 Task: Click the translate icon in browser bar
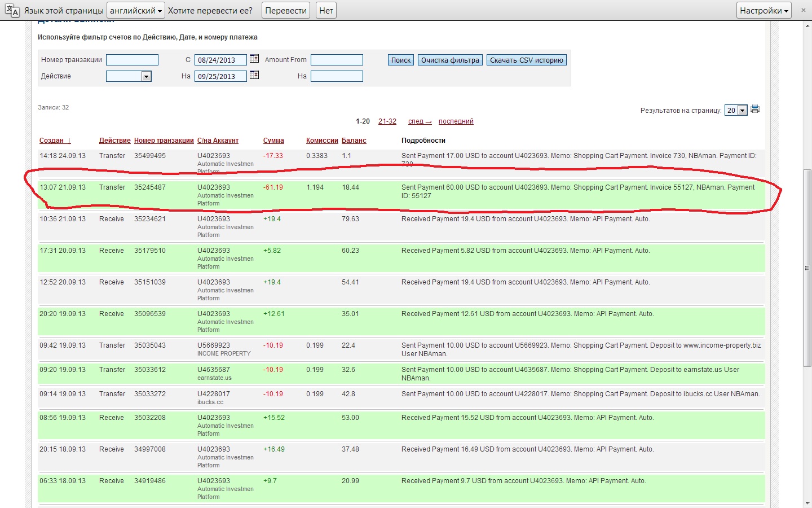[12, 10]
